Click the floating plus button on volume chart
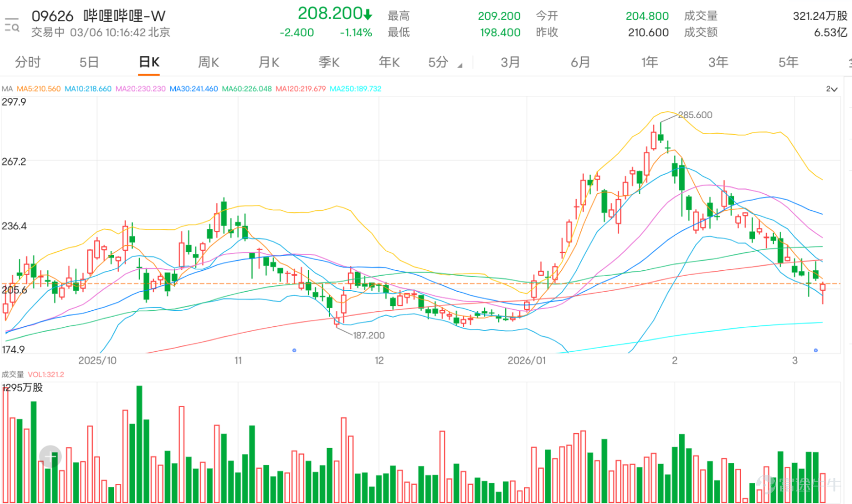The height and width of the screenshot is (504, 852). point(51,457)
